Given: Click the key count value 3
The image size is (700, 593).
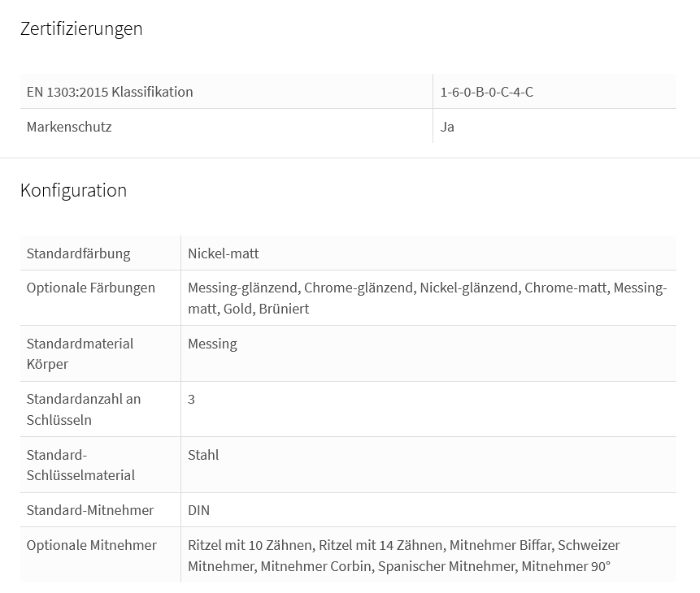Looking at the screenshot, I should coord(191,400).
